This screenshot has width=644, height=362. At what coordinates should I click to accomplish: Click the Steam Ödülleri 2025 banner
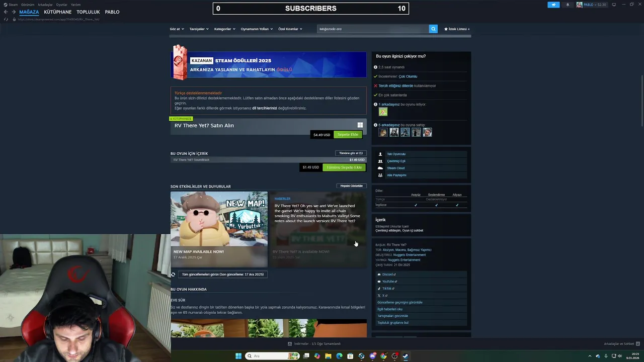pyautogui.click(x=268, y=64)
